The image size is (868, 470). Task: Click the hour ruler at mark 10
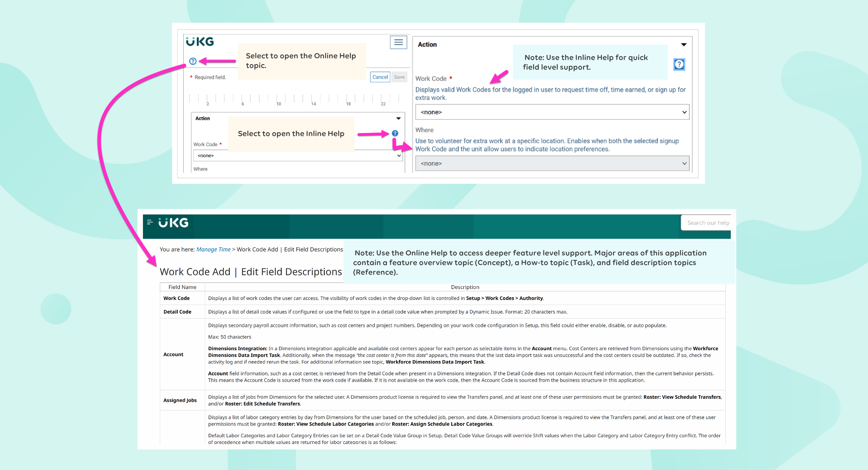click(x=279, y=104)
